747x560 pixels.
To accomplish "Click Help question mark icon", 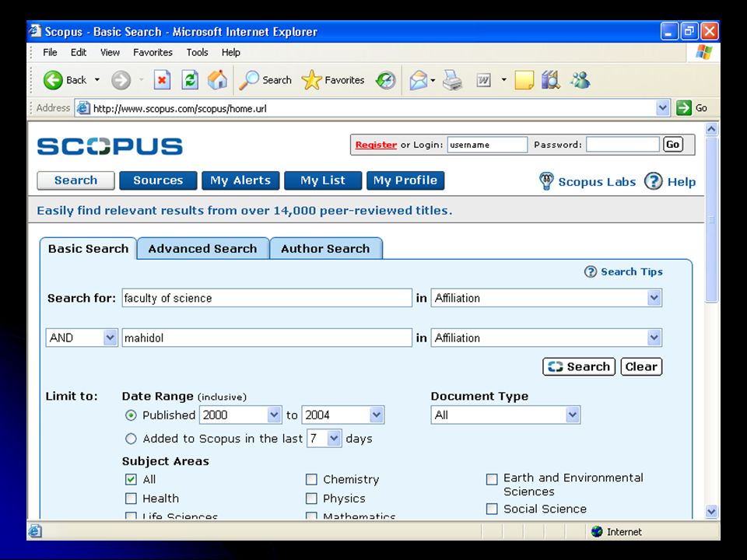I will 653,181.
